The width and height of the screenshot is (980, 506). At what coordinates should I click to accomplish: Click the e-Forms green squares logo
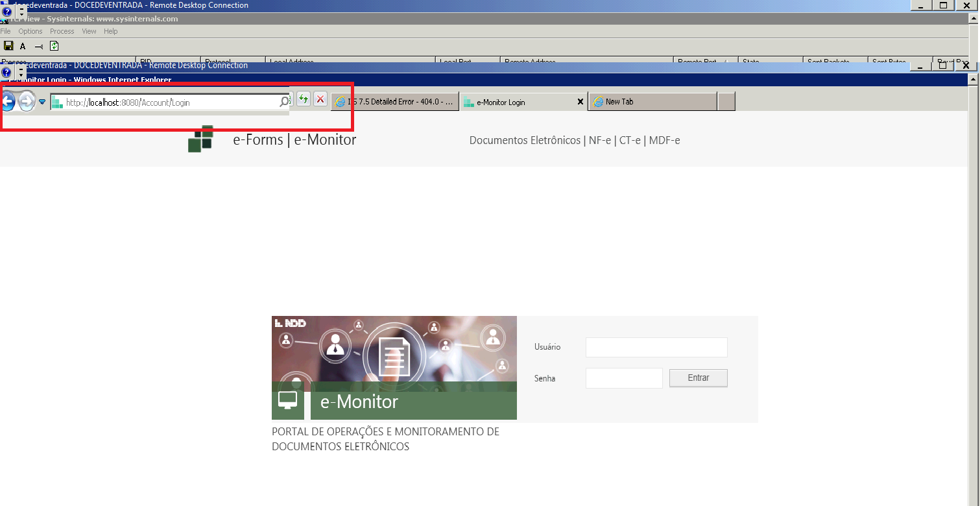click(x=201, y=139)
